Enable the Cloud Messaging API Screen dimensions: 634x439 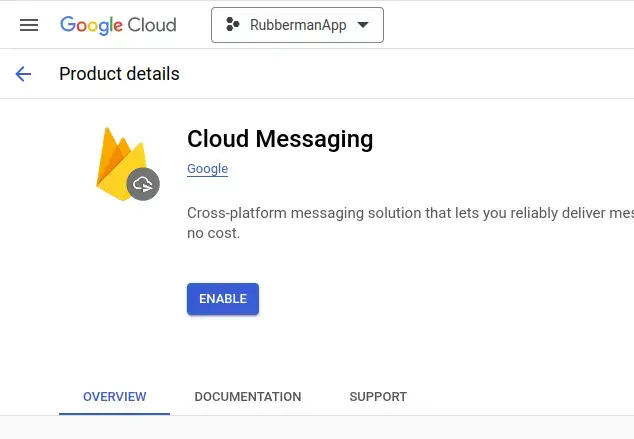point(223,299)
